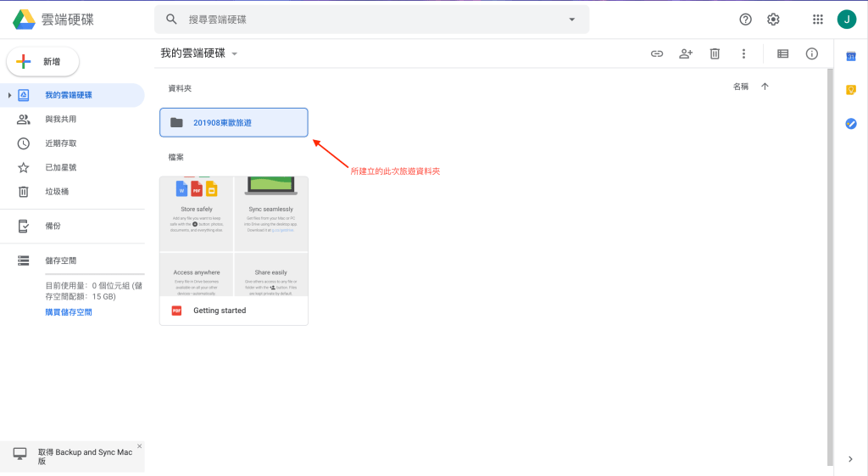Click the share with people icon
Viewport: 868px width, 476px height.
tap(686, 53)
